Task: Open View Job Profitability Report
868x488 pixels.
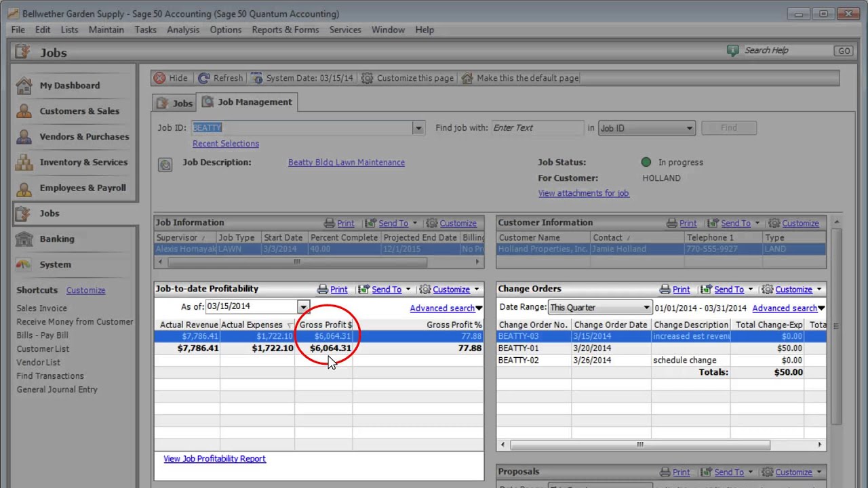Action: (214, 459)
